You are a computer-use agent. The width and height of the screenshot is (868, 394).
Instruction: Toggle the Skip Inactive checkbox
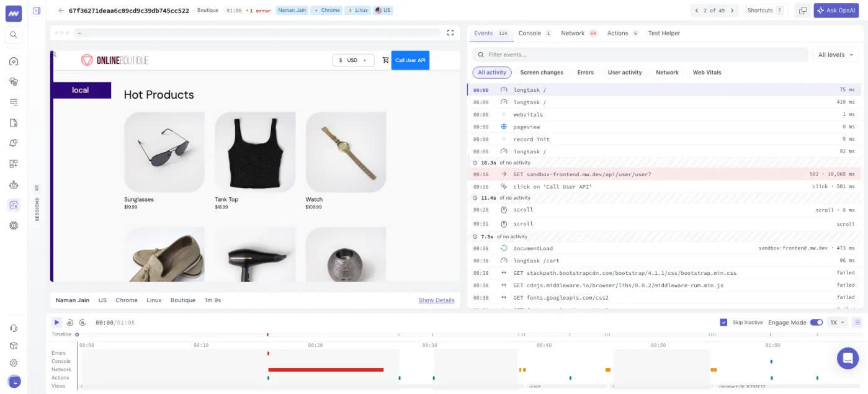click(723, 323)
